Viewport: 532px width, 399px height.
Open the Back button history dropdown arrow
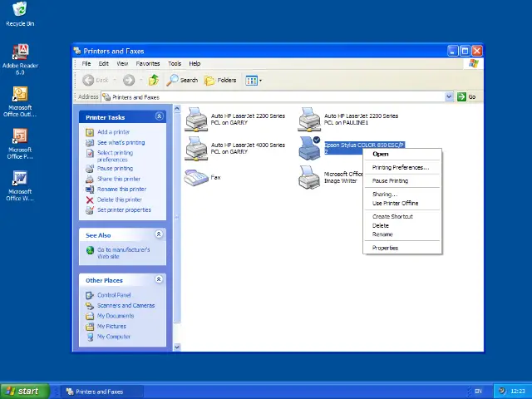pos(115,81)
